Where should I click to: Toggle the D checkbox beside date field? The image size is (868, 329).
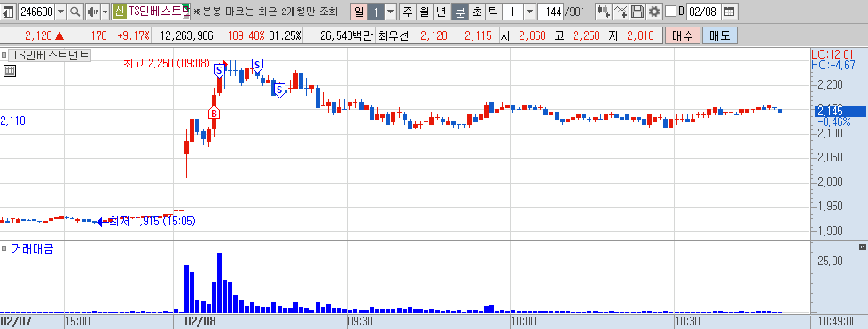click(x=670, y=11)
